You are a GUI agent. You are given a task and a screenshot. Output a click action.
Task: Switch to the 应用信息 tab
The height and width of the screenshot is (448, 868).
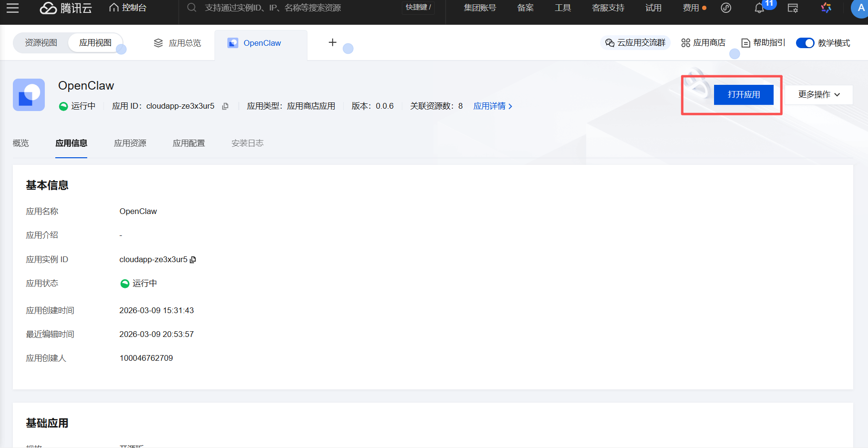click(x=71, y=143)
